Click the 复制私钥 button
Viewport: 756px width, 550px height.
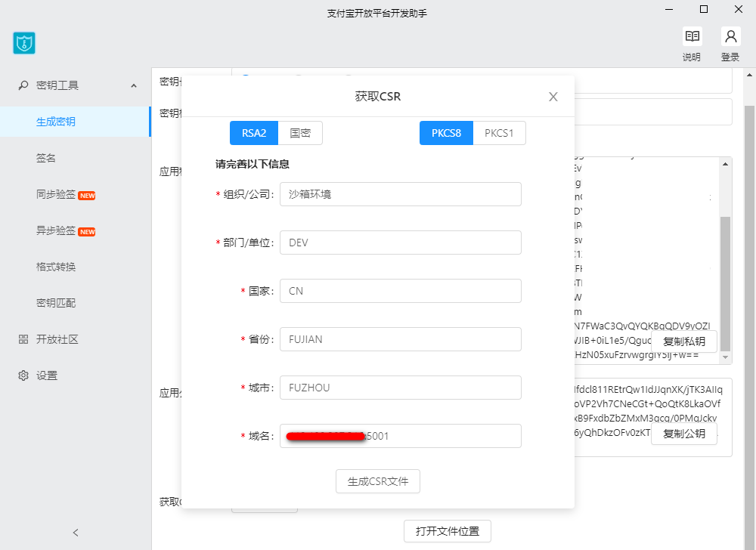coord(683,341)
